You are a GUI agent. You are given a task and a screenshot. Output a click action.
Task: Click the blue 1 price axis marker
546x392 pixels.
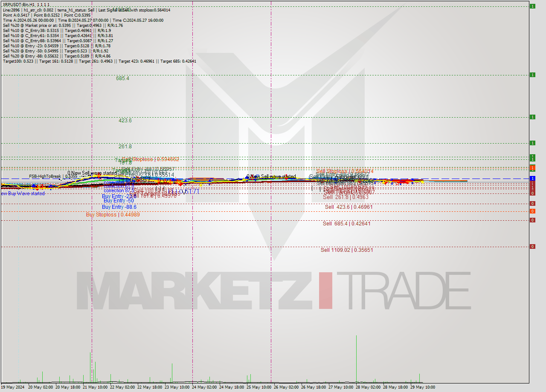tap(532, 178)
